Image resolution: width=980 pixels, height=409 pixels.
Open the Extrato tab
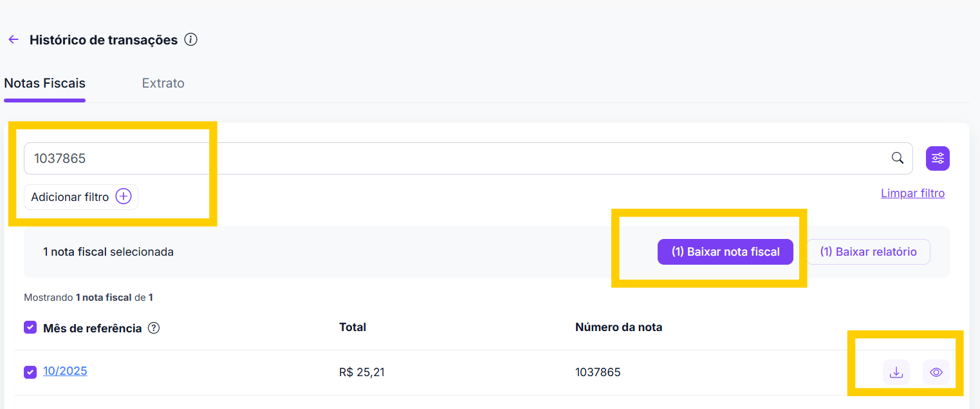pos(163,83)
